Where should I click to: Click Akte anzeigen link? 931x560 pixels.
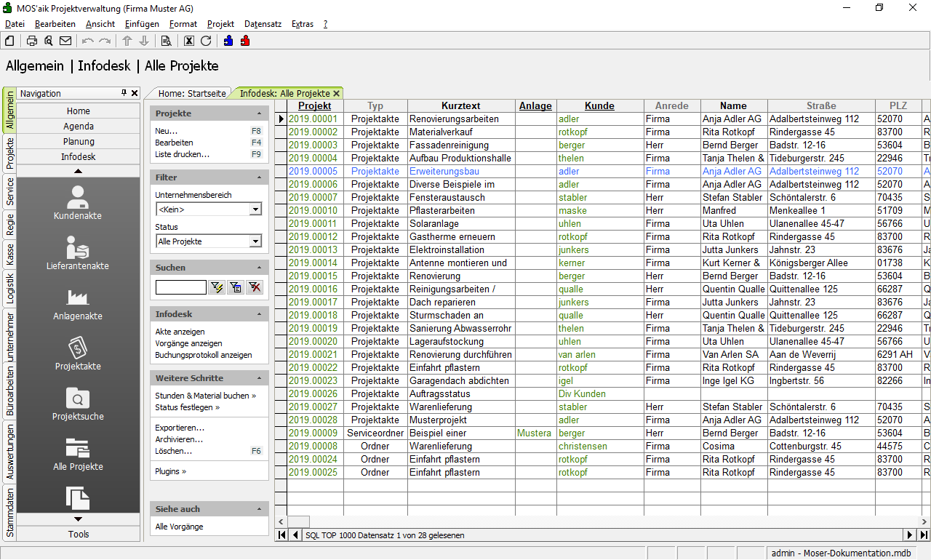180,332
